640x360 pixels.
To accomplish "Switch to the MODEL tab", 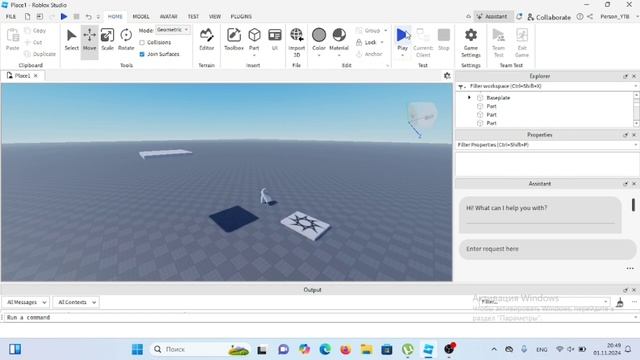I will pos(141,16).
